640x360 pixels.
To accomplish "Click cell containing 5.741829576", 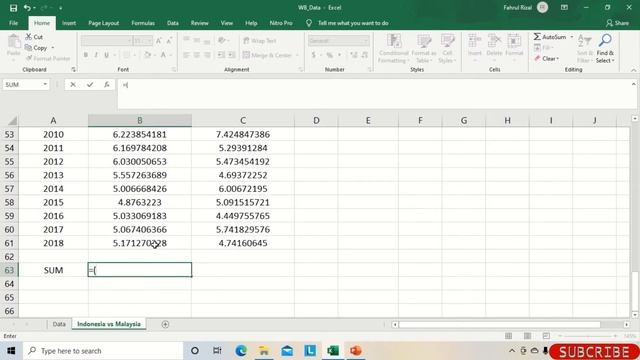I will pos(243,229).
